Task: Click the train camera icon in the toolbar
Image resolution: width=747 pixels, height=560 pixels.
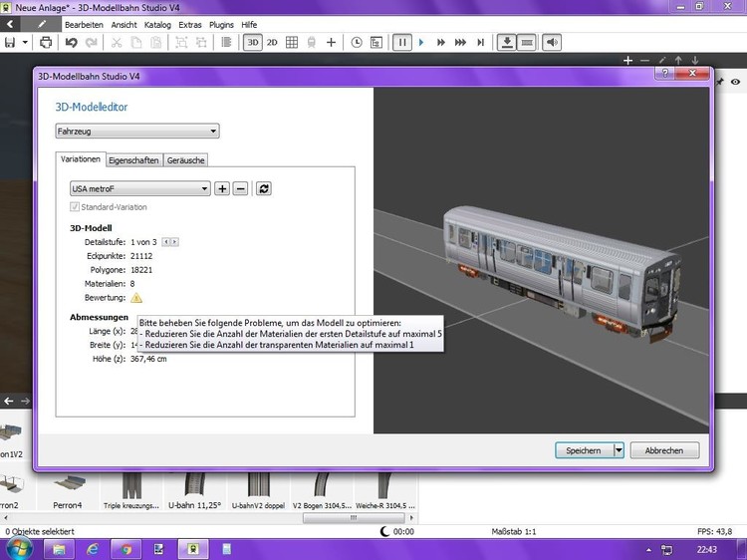Action: (x=311, y=43)
